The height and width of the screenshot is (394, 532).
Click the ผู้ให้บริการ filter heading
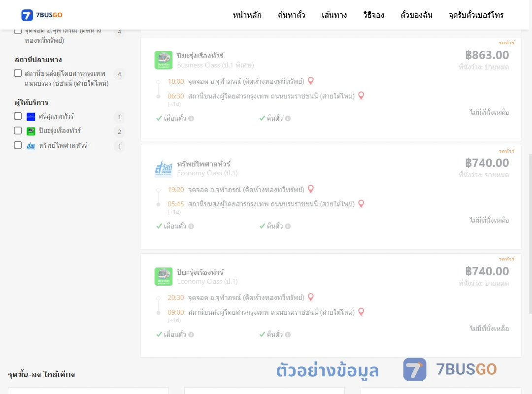pos(32,102)
